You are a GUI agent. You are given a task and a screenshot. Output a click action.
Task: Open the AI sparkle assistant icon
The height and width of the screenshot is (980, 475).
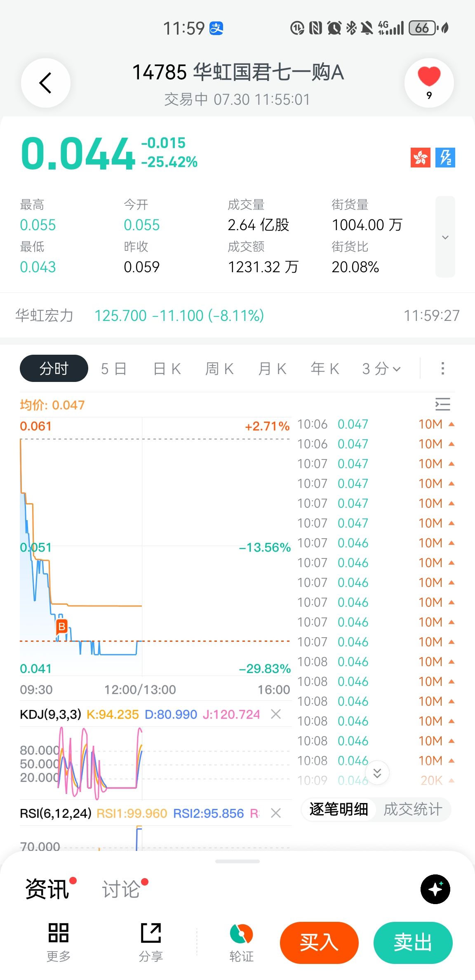pos(435,889)
